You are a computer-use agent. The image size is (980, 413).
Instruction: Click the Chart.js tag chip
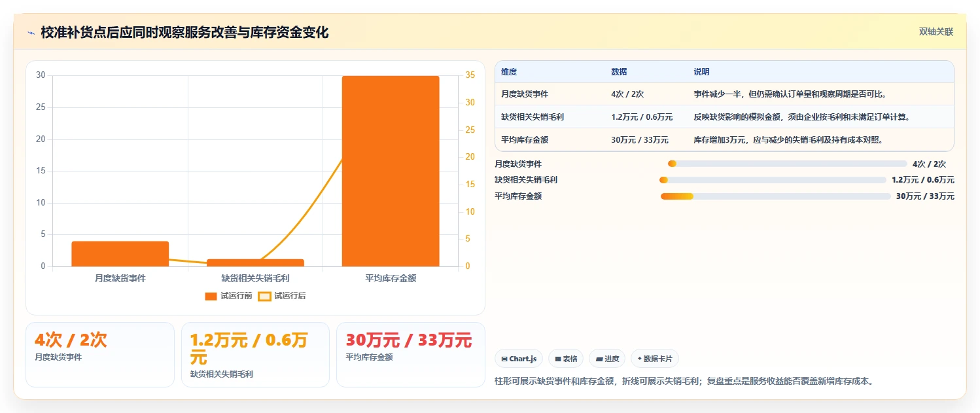point(519,359)
